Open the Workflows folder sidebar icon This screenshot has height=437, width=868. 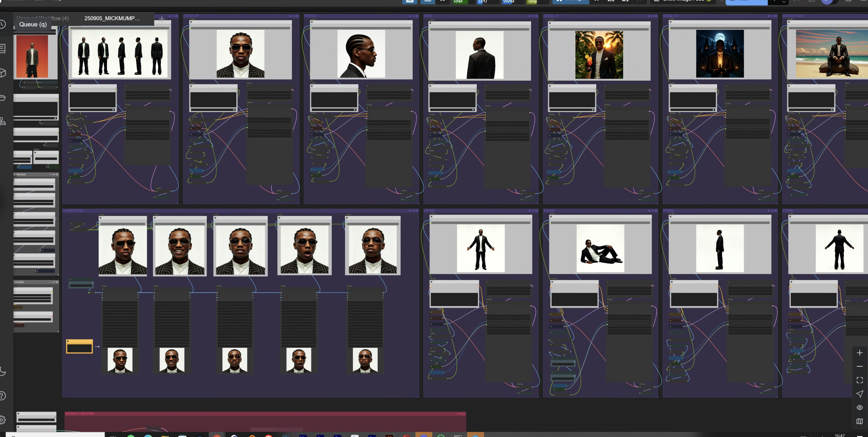click(3, 97)
